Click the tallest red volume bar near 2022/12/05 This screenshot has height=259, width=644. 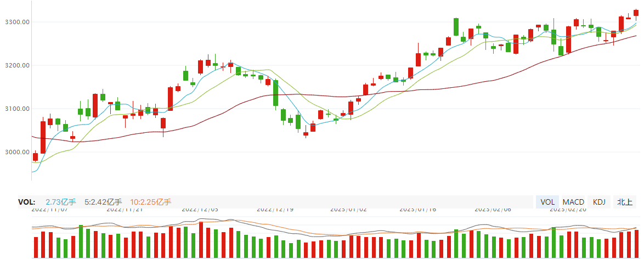click(x=201, y=240)
